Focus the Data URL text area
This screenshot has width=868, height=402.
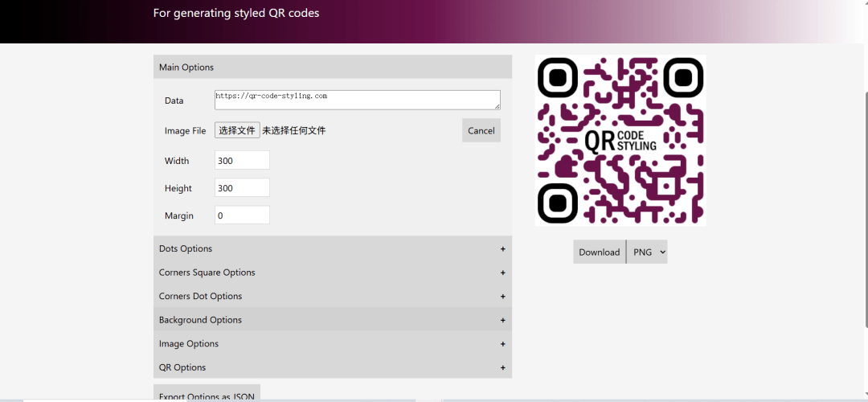(x=356, y=100)
